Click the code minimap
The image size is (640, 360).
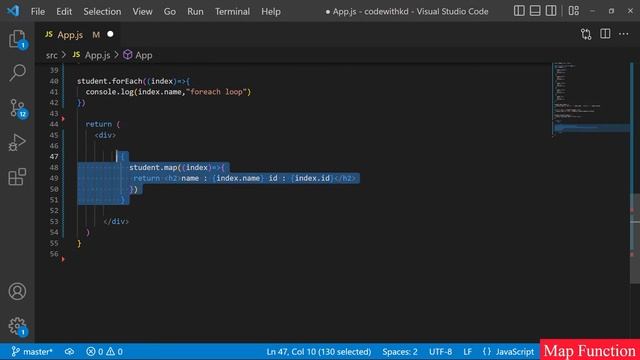[x=590, y=100]
